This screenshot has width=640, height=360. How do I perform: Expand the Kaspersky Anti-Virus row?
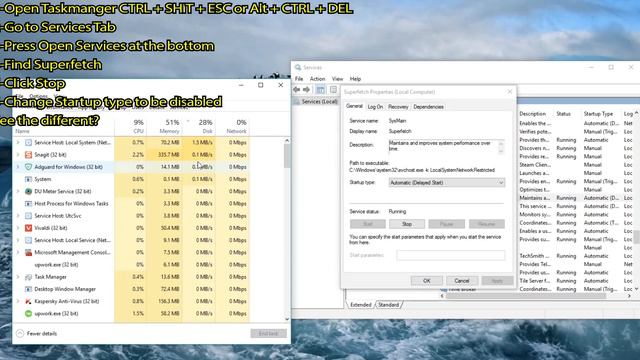(18, 301)
